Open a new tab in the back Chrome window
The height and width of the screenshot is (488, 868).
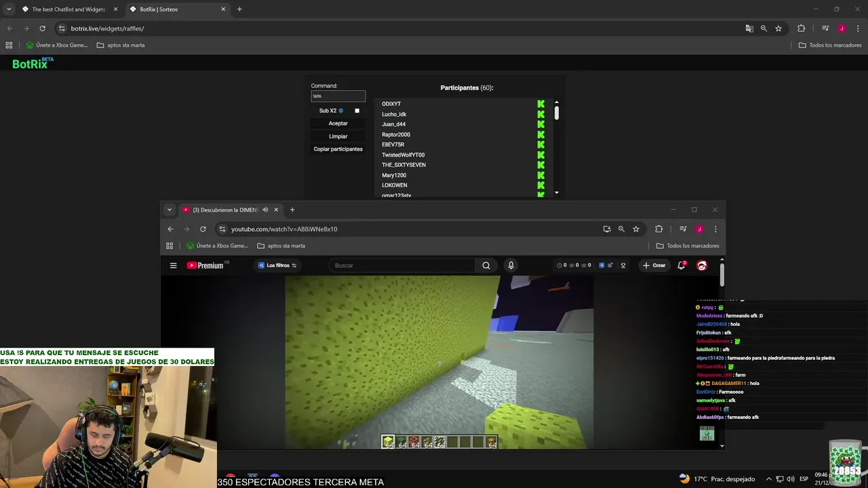tap(239, 9)
